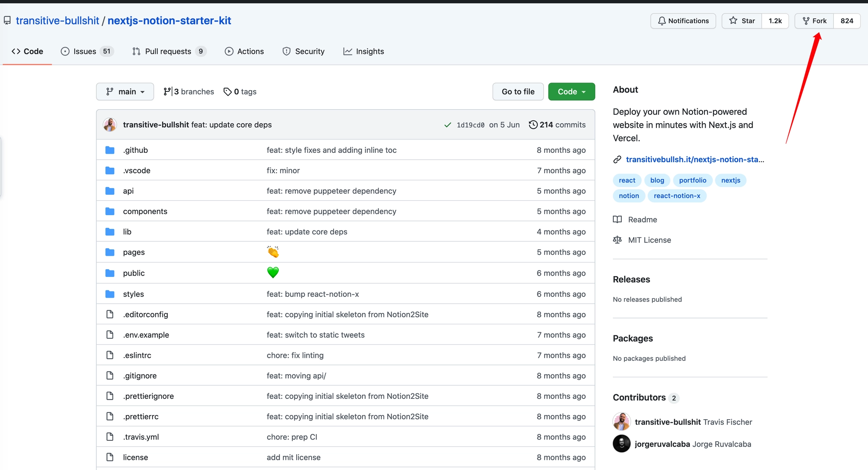Open the Pull requests tab
Screen dimensions: 868x470
coord(169,51)
